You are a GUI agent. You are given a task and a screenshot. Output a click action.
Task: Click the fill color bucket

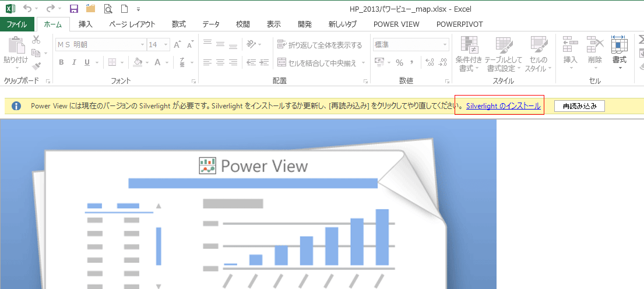click(x=138, y=62)
